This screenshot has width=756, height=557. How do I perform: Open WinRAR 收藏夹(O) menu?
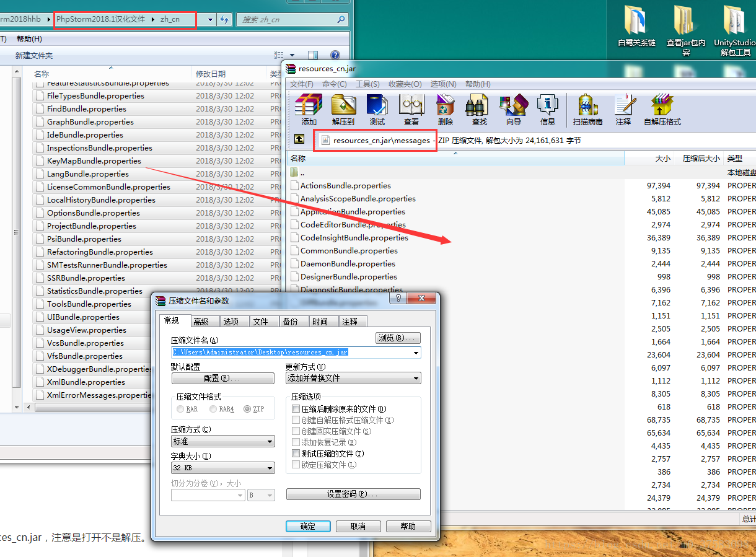pyautogui.click(x=405, y=84)
